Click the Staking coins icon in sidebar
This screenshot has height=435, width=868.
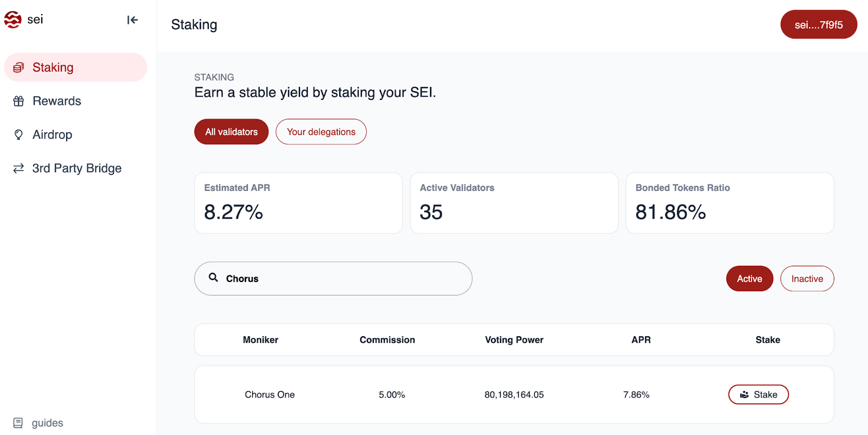click(x=18, y=67)
